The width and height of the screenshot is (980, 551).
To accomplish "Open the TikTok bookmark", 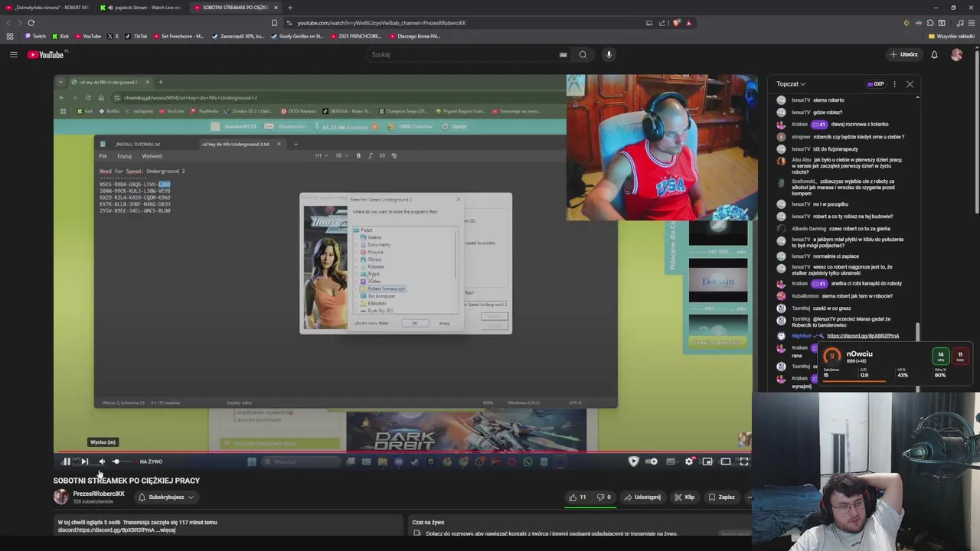I will [136, 36].
